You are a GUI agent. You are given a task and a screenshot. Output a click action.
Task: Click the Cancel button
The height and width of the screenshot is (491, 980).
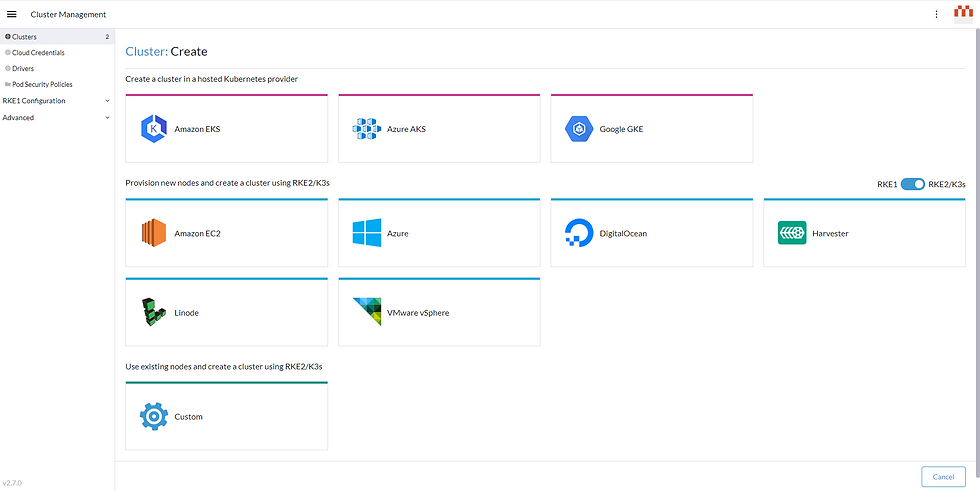pyautogui.click(x=943, y=477)
